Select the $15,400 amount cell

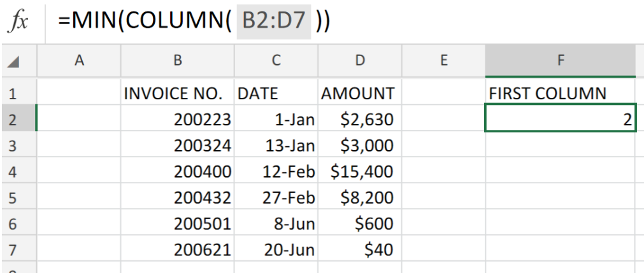(x=360, y=171)
